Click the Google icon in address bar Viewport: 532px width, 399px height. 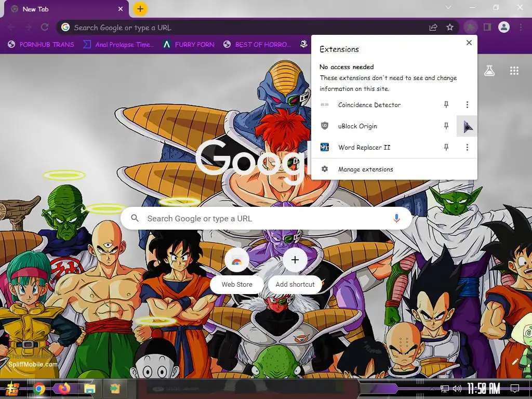pyautogui.click(x=65, y=27)
